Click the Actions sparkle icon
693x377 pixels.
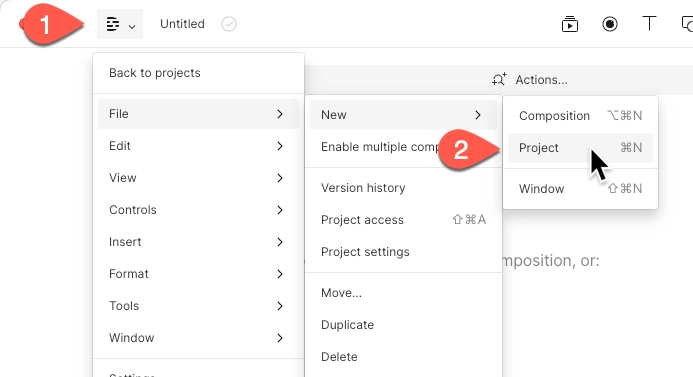coord(499,80)
